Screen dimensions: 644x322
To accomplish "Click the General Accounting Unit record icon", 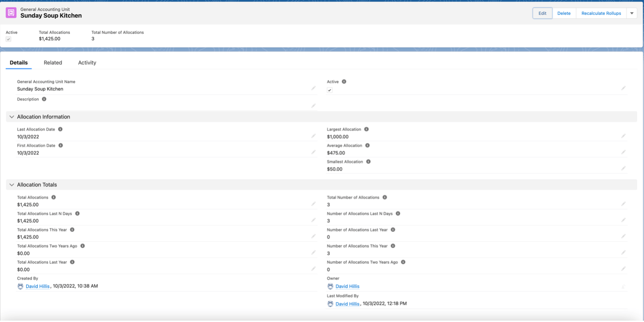I will (x=11, y=13).
